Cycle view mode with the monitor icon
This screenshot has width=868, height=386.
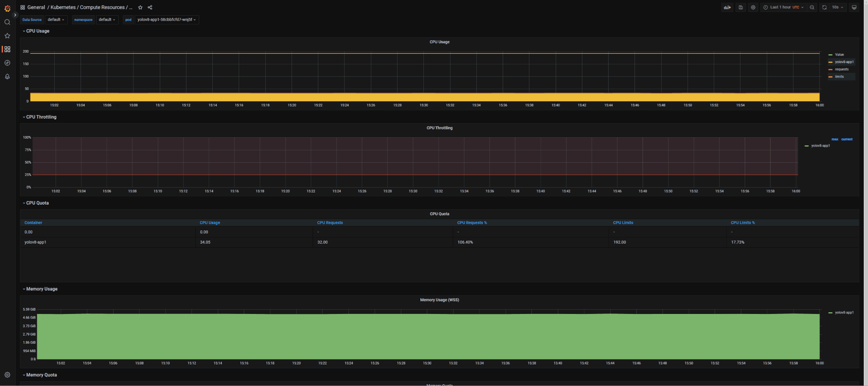point(854,7)
